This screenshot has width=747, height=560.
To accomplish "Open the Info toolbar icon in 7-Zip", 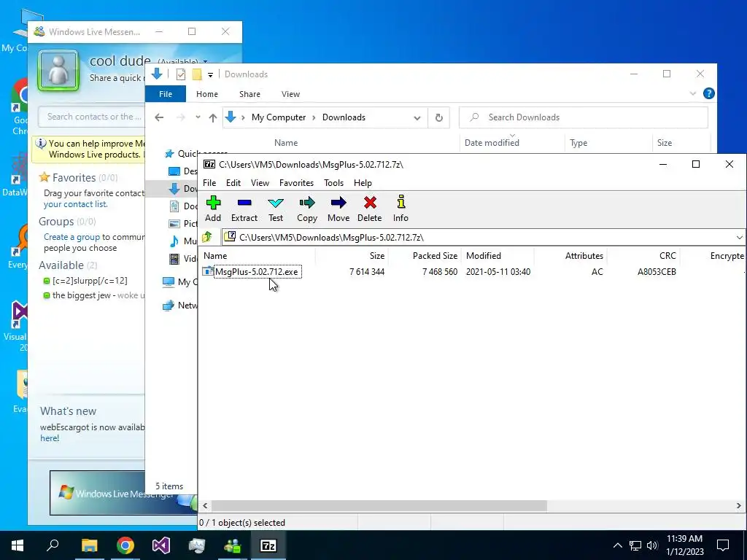I will point(400,202).
